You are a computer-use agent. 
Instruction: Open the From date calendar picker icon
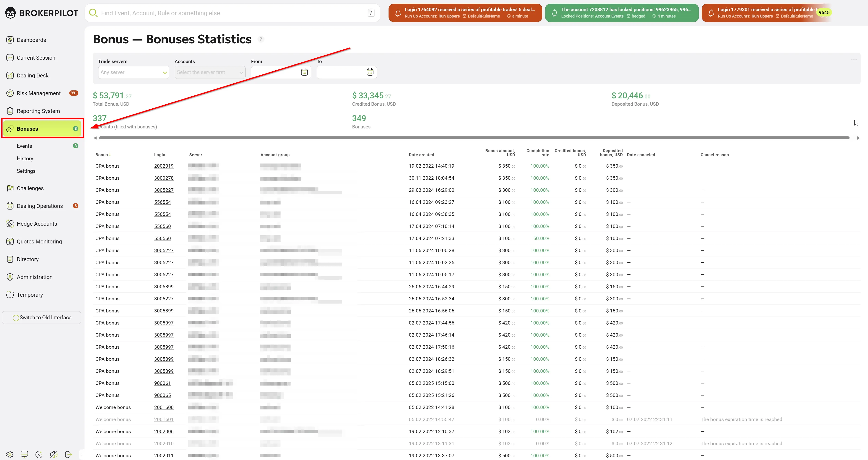pos(304,72)
